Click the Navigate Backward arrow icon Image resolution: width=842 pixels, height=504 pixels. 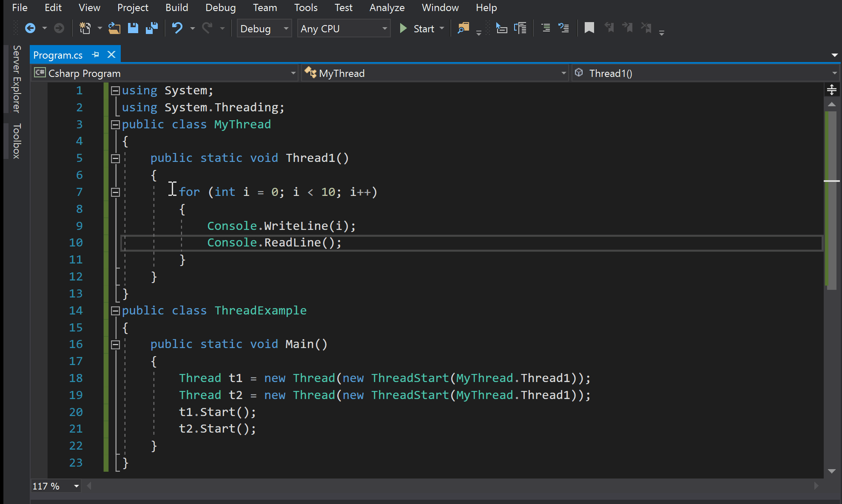31,28
